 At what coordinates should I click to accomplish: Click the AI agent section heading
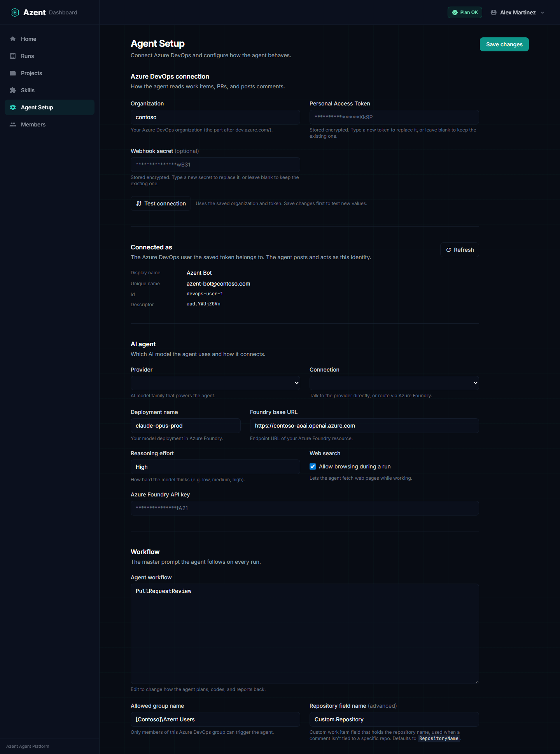coord(143,344)
